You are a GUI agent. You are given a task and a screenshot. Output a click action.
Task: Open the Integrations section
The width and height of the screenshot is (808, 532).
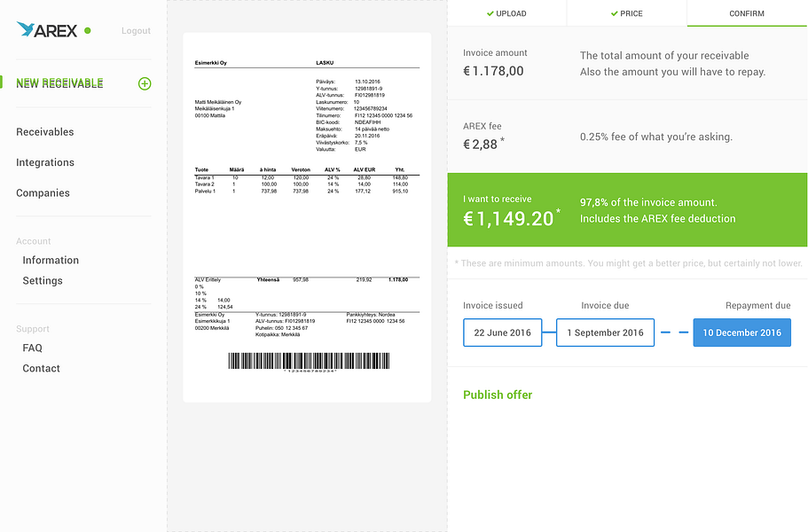[45, 162]
